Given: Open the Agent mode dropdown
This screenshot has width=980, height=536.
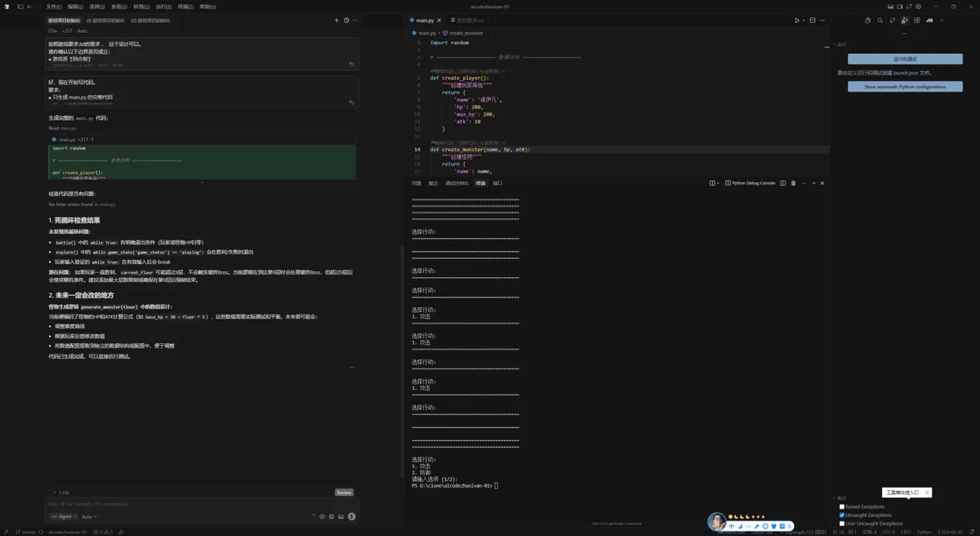Looking at the screenshot, I should click(63, 516).
